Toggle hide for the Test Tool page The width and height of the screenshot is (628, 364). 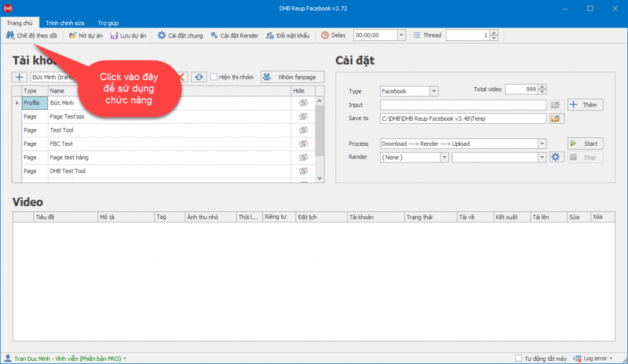(x=303, y=130)
